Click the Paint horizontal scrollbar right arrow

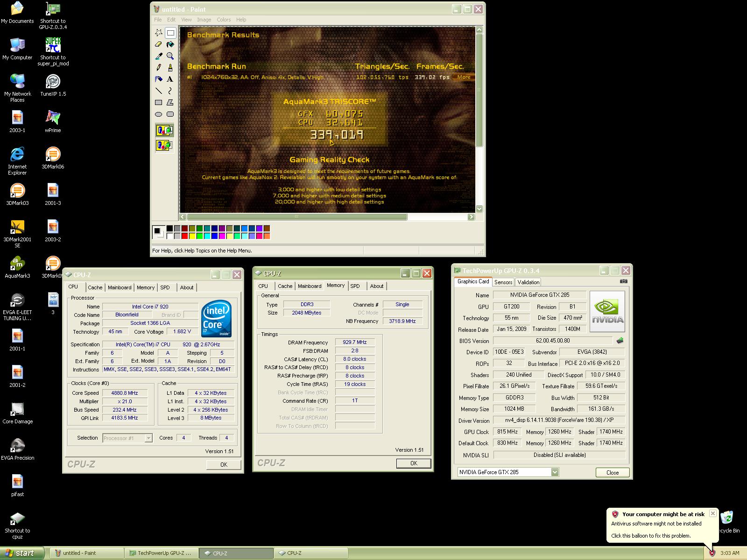(x=471, y=217)
